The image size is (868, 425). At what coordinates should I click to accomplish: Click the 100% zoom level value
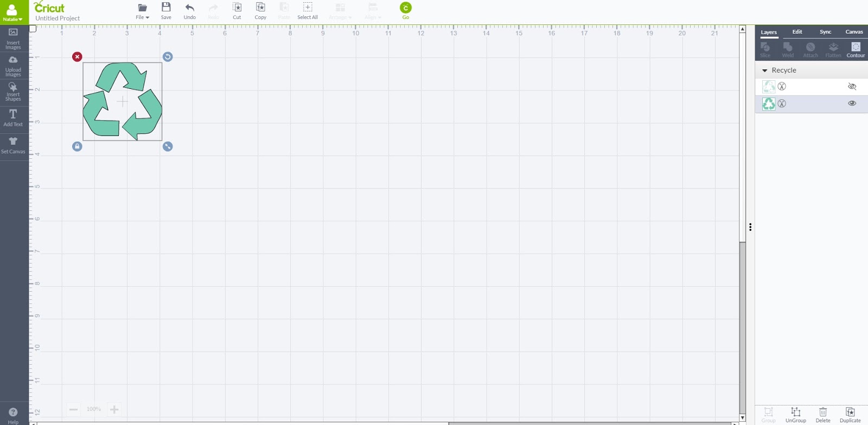(x=94, y=409)
